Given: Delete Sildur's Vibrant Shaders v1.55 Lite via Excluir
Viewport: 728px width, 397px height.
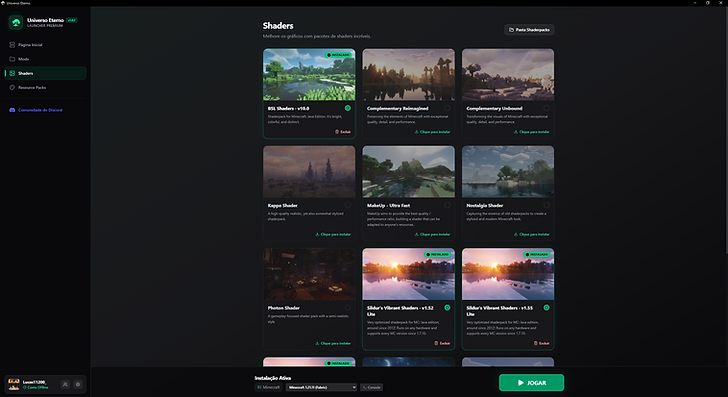Looking at the screenshot, I should point(542,343).
